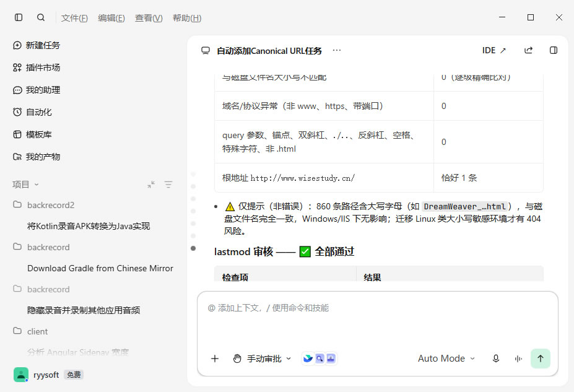Collapse all projects icon
The image size is (574, 392).
[151, 185]
